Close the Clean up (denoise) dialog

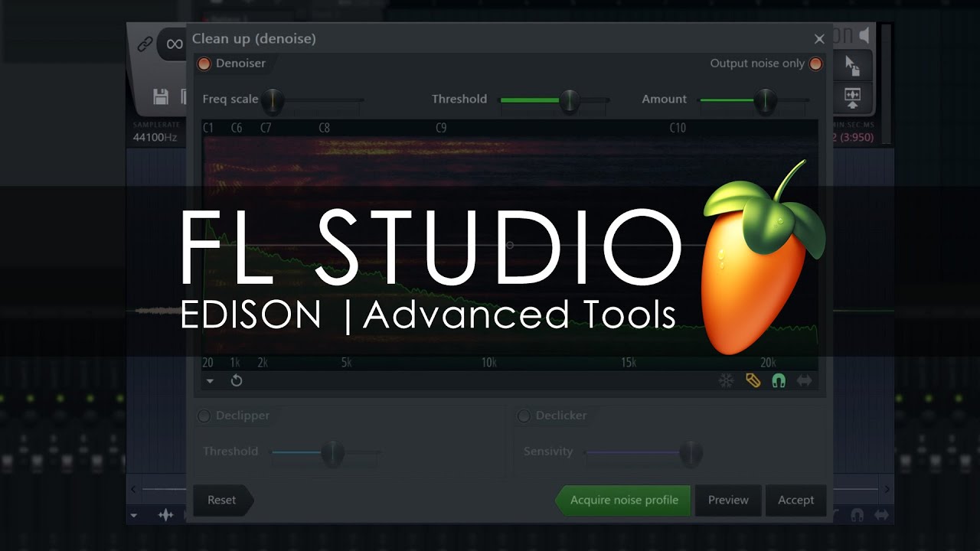coord(819,39)
